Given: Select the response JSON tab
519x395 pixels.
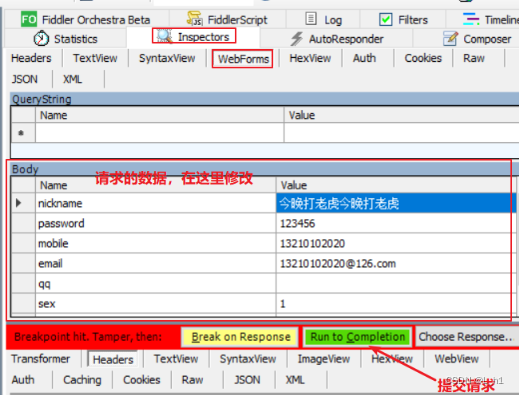Looking at the screenshot, I should point(247,380).
